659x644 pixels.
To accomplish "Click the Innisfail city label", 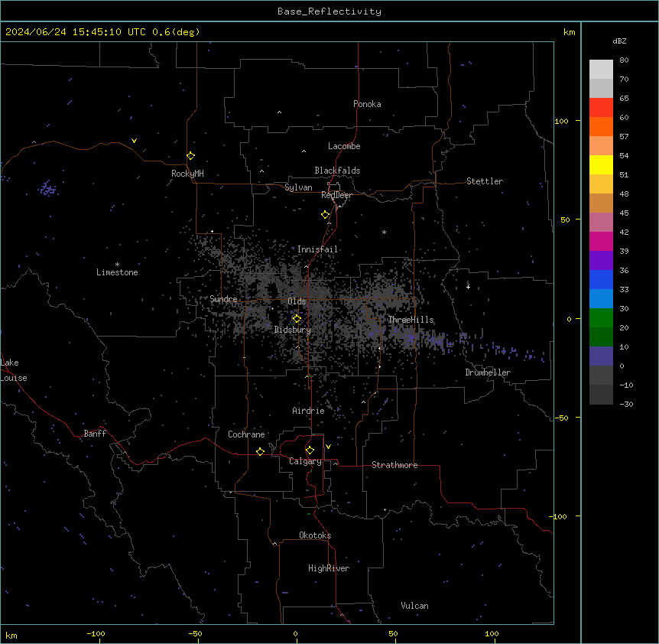I will tap(317, 249).
